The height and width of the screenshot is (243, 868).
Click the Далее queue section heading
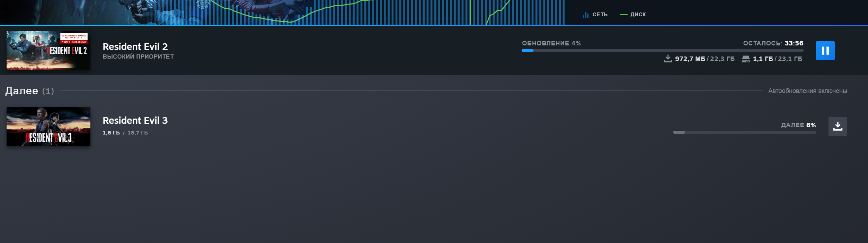(22, 91)
